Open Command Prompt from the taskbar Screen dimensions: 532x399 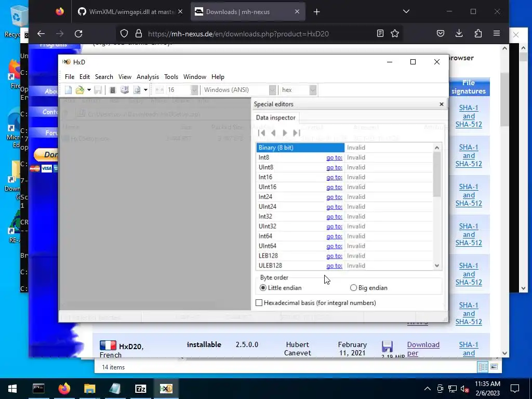38,389
